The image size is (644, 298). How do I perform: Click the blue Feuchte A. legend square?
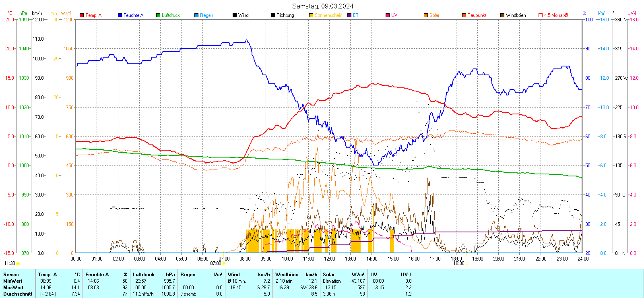click(x=120, y=15)
